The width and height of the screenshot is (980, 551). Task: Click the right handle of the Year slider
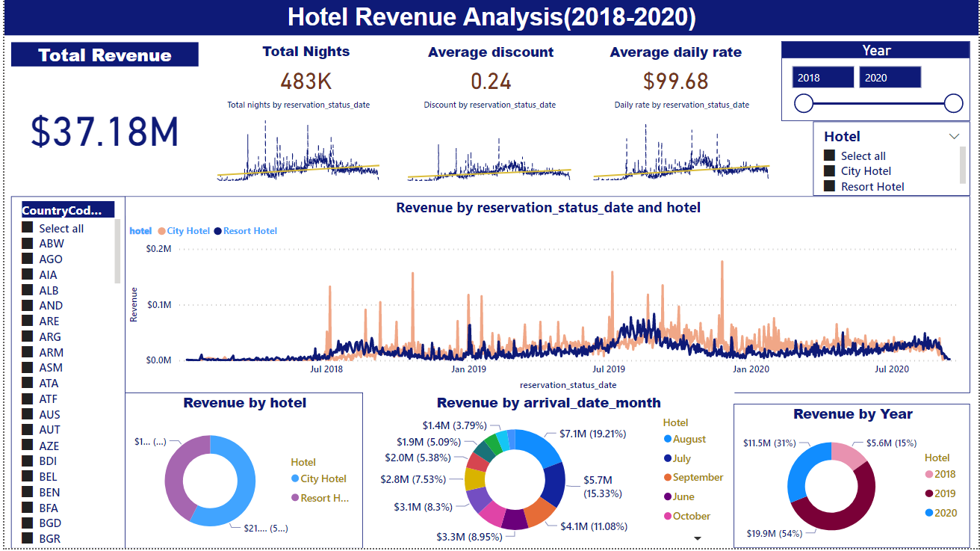(954, 103)
